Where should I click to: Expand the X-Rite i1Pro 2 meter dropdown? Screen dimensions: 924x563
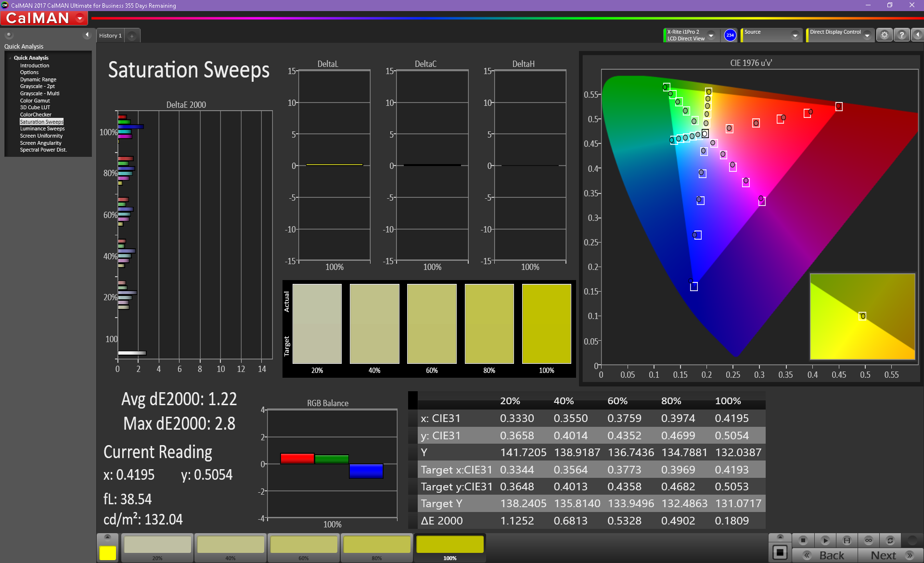[711, 35]
